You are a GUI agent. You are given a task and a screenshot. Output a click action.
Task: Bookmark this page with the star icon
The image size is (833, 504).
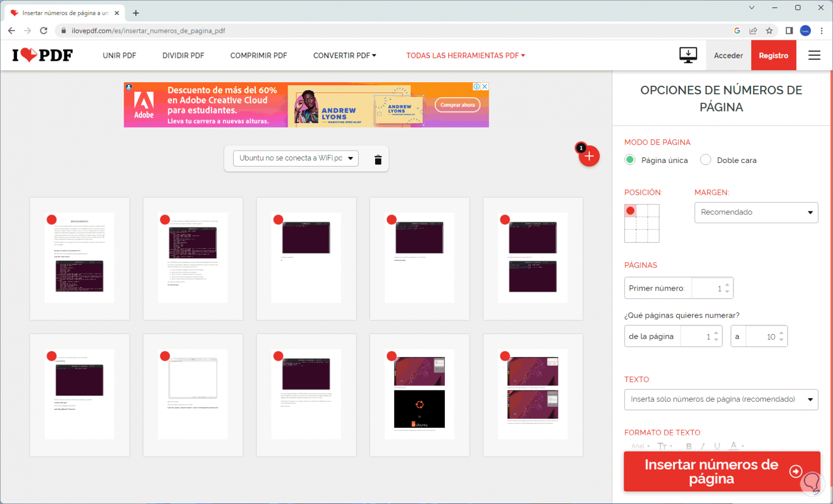pos(769,31)
